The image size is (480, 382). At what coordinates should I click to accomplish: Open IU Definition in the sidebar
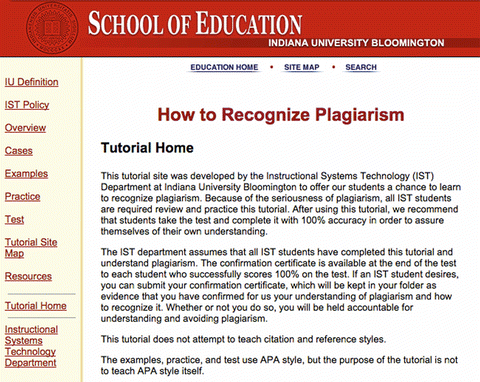(x=31, y=82)
